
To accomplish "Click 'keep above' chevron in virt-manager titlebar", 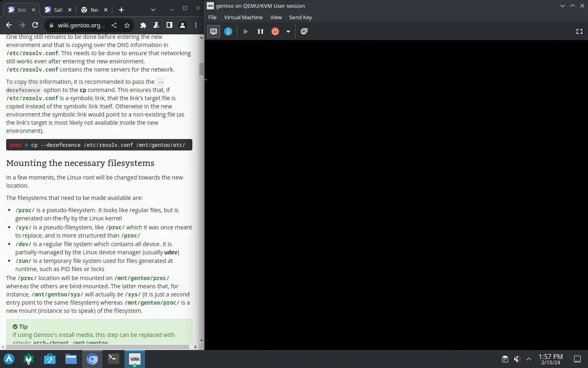I will pos(572,6).
